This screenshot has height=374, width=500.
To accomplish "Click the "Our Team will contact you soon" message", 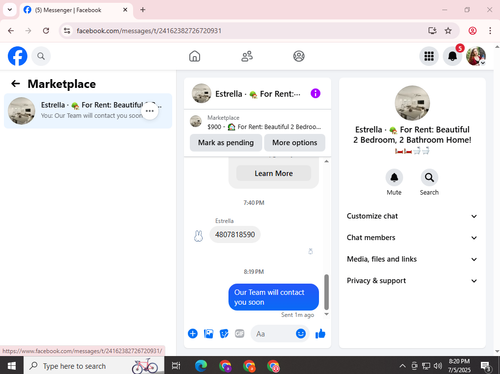I will [273, 297].
